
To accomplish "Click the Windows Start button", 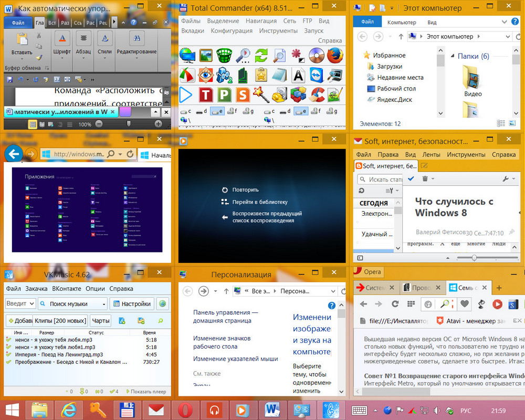I will tap(12, 410).
